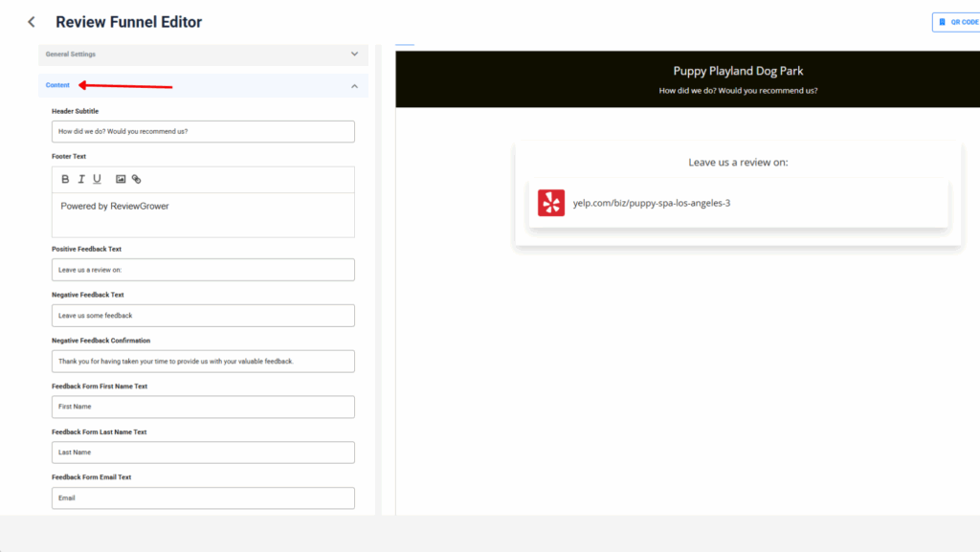980x552 pixels.
Task: Insert image in Footer Text editor
Action: (121, 179)
